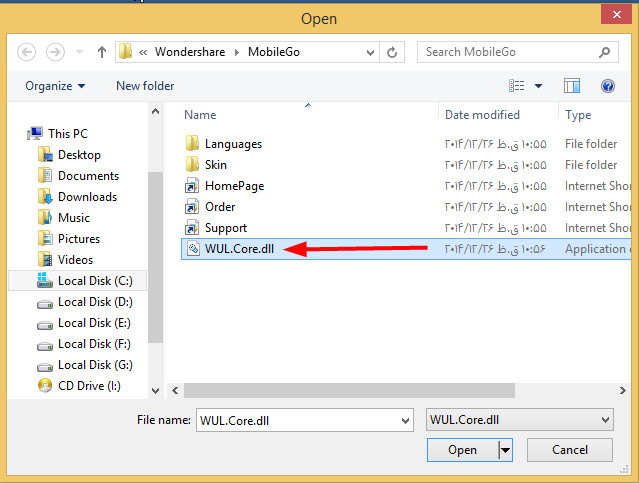The image size is (639, 484).
Task: Close the Open dialog
Action: (617, 15)
